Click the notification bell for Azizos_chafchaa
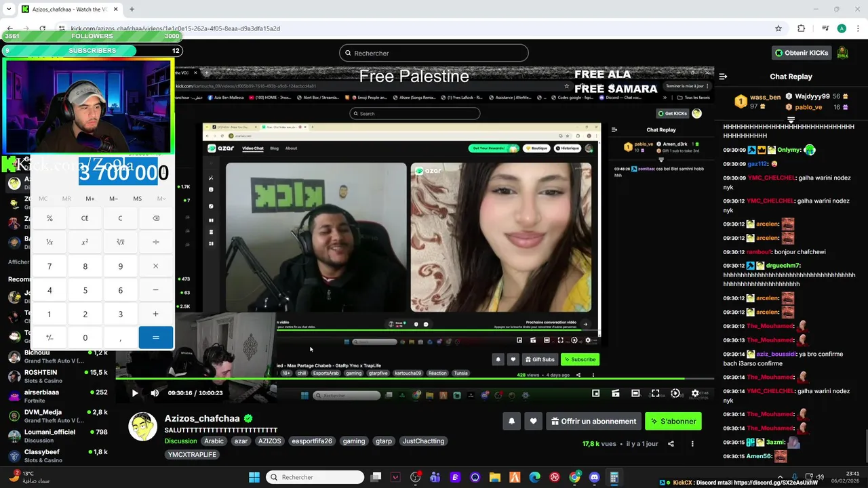This screenshot has height=488, width=868. (x=511, y=421)
